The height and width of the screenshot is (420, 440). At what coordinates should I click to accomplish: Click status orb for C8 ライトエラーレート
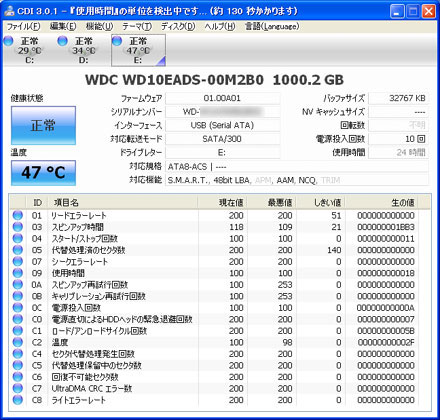[18, 400]
